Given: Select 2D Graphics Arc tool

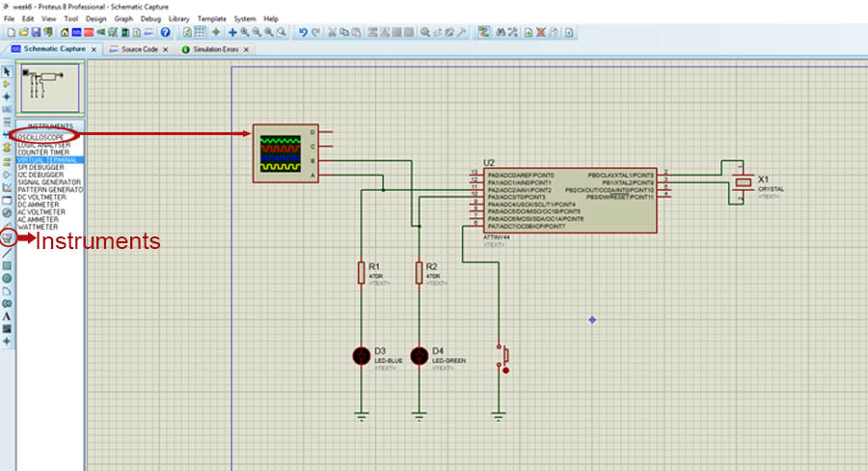Looking at the screenshot, I should [x=7, y=291].
